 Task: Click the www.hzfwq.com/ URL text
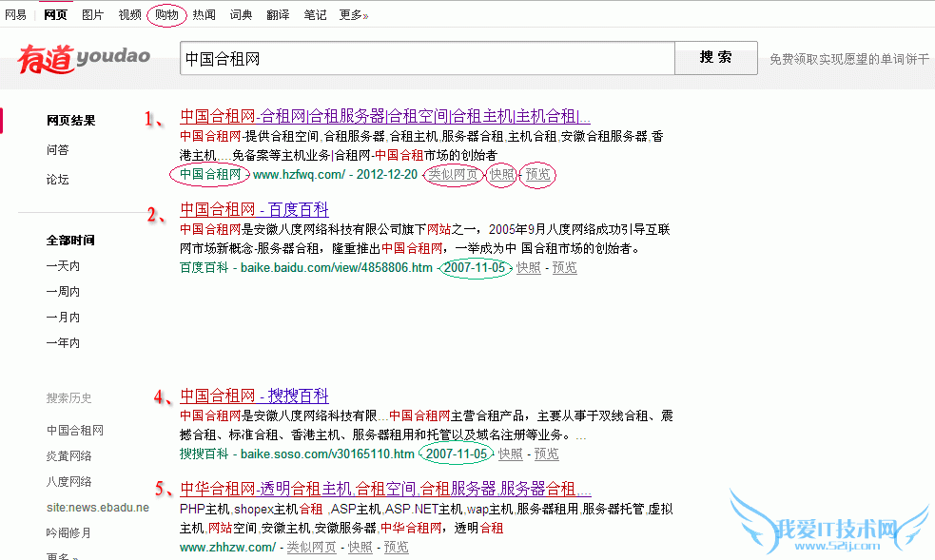tap(299, 175)
